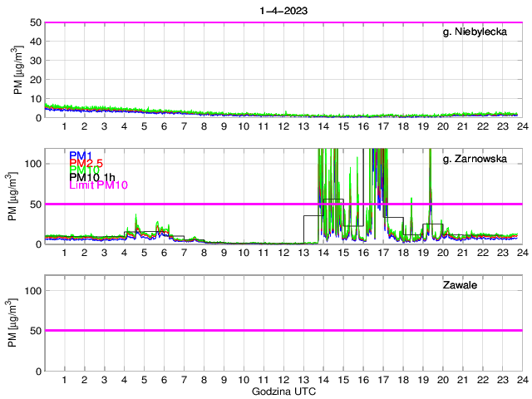The image size is (532, 399).
Task: Click the red PM2.5 legend entry
Action: [86, 164]
